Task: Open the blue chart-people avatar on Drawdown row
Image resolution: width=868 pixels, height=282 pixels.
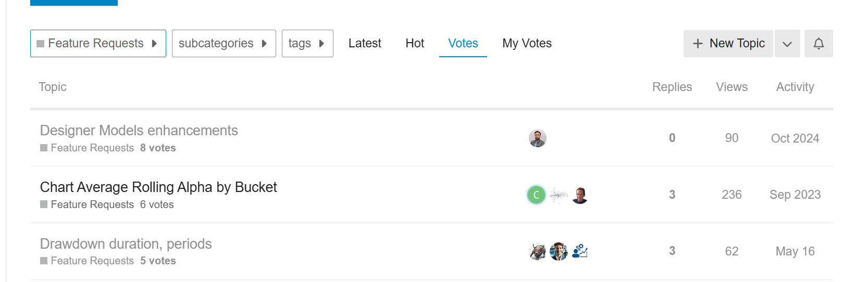Action: (580, 251)
